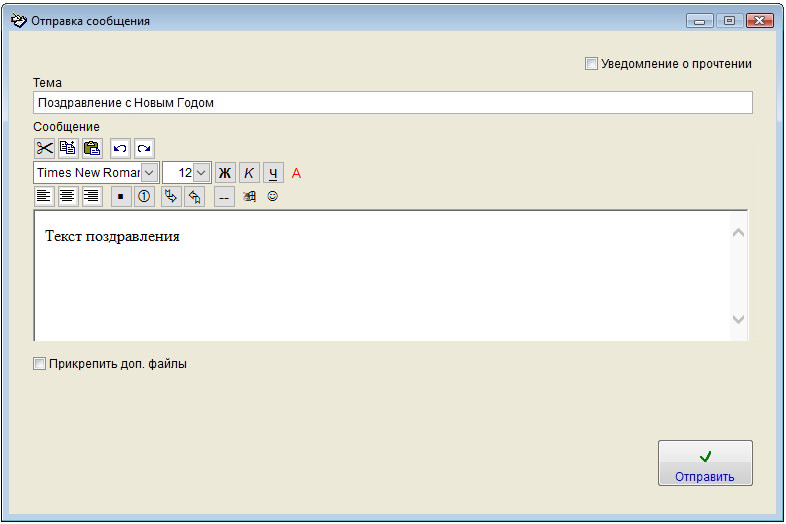
Task: Click the Отправить send button
Action: coord(705,463)
